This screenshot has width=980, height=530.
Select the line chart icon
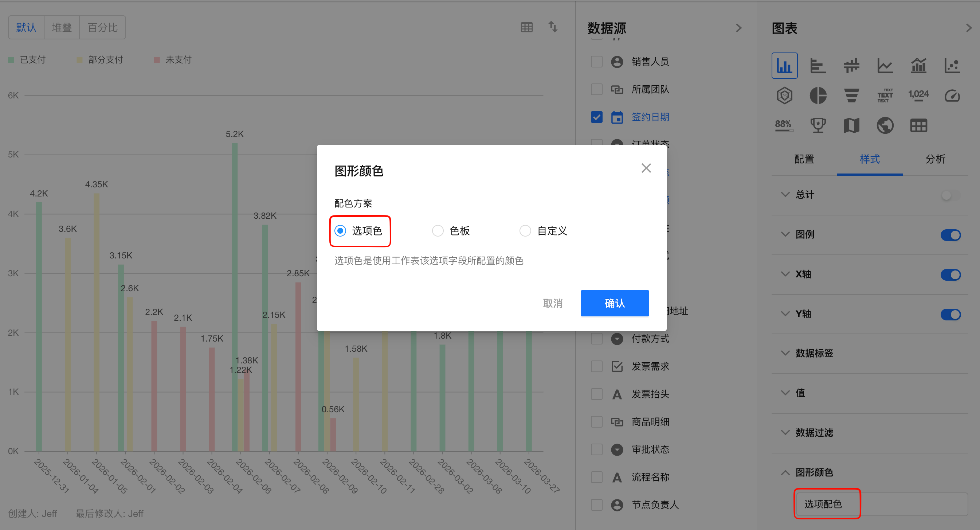click(x=885, y=66)
